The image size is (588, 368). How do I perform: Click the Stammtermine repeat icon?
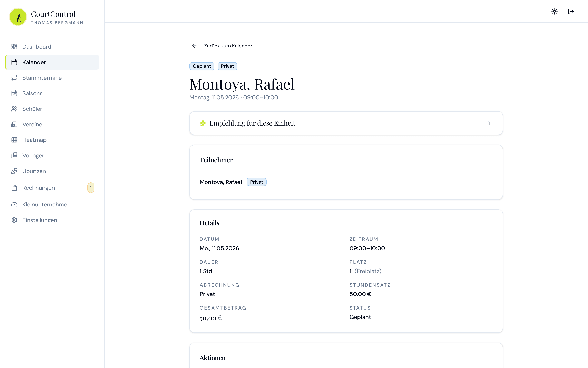(14, 78)
